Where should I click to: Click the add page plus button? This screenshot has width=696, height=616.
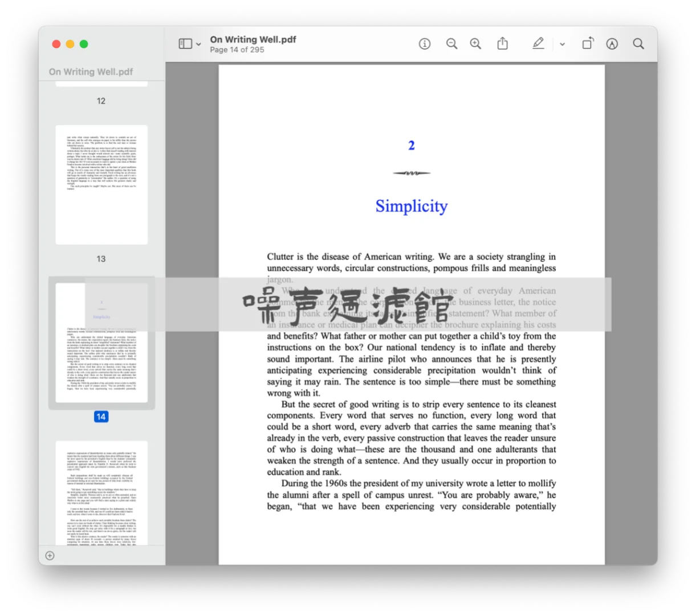(50, 556)
